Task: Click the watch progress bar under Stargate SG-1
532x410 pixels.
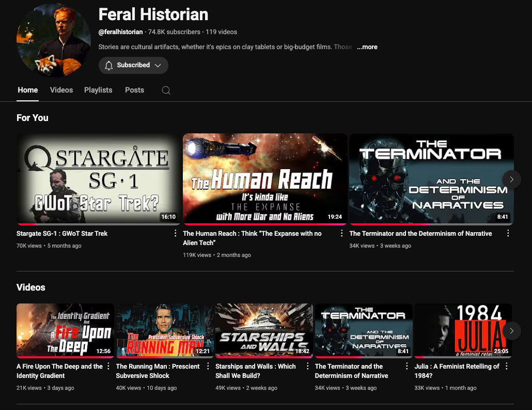Action: (98, 224)
